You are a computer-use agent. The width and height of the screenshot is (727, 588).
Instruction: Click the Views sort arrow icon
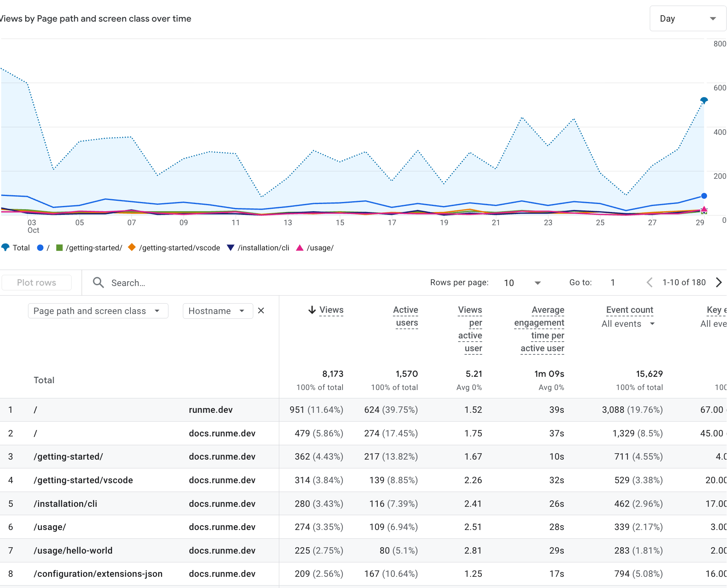pos(312,310)
